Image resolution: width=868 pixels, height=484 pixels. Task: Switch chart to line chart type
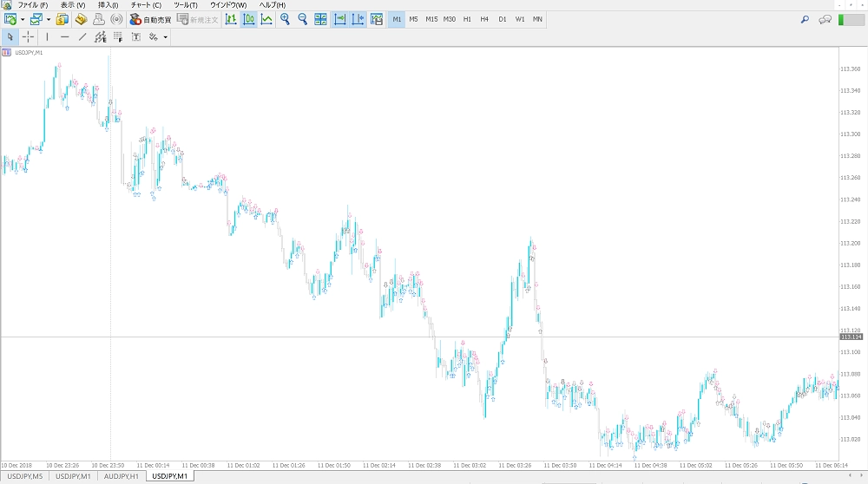(x=266, y=19)
